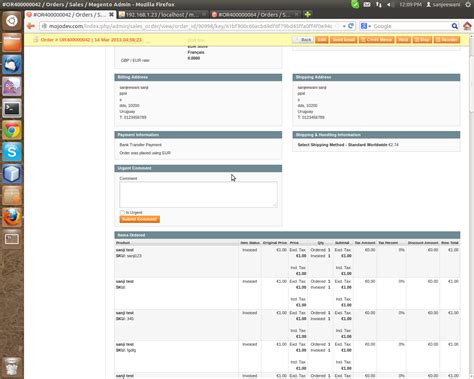Open a new tab with the plus icon
Screen dimensions: 474x379
308,14
